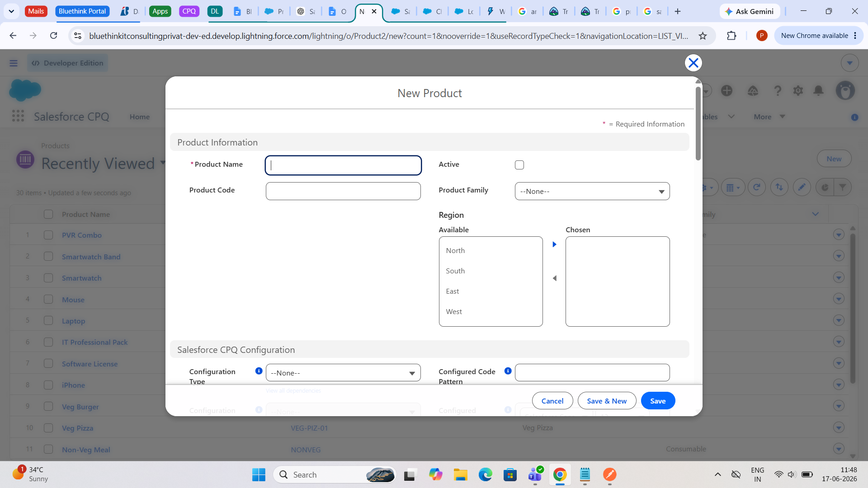The image size is (868, 488).
Task: Open the Apps tab group
Action: (160, 11)
